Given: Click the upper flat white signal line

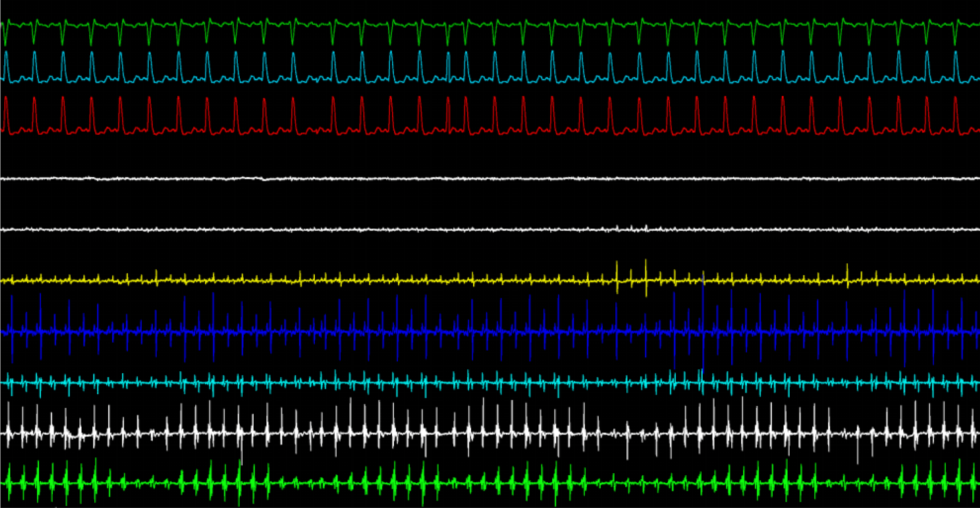Looking at the screenshot, I should tap(490, 178).
